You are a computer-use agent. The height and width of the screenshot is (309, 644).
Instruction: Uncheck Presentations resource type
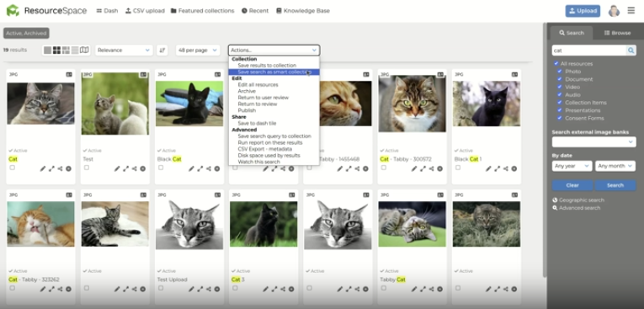pyautogui.click(x=559, y=110)
